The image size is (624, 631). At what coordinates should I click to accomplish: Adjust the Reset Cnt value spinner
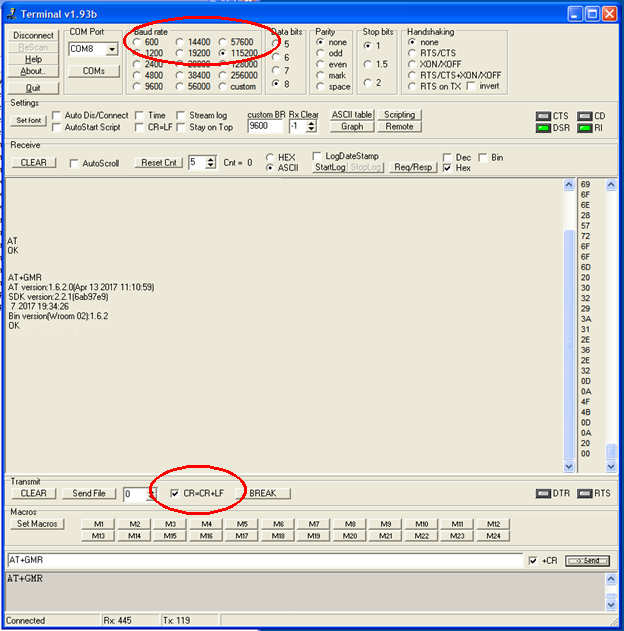[210, 162]
